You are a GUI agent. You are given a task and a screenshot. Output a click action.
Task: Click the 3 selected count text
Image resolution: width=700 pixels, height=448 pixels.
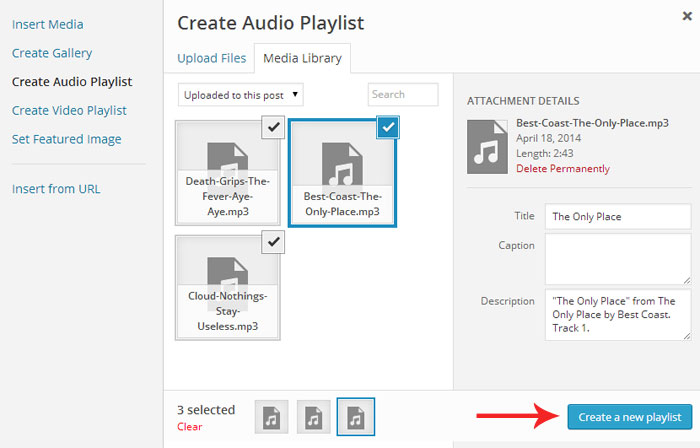point(206,410)
